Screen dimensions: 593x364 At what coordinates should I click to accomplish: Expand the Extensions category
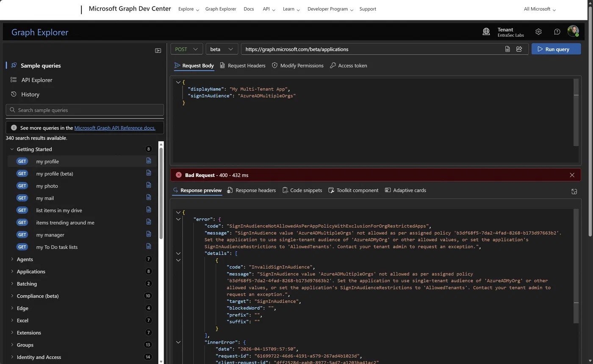tap(12, 333)
